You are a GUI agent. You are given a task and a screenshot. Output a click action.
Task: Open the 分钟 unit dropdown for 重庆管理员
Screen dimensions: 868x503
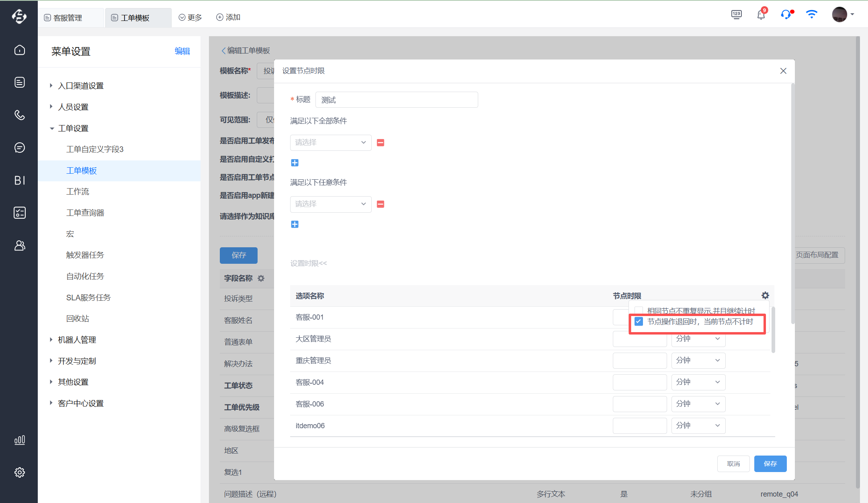(698, 361)
